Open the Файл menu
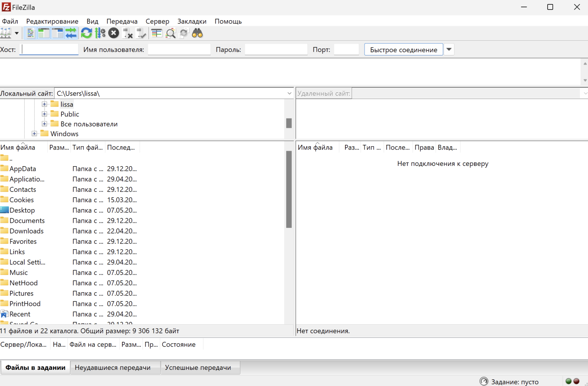 [10, 21]
